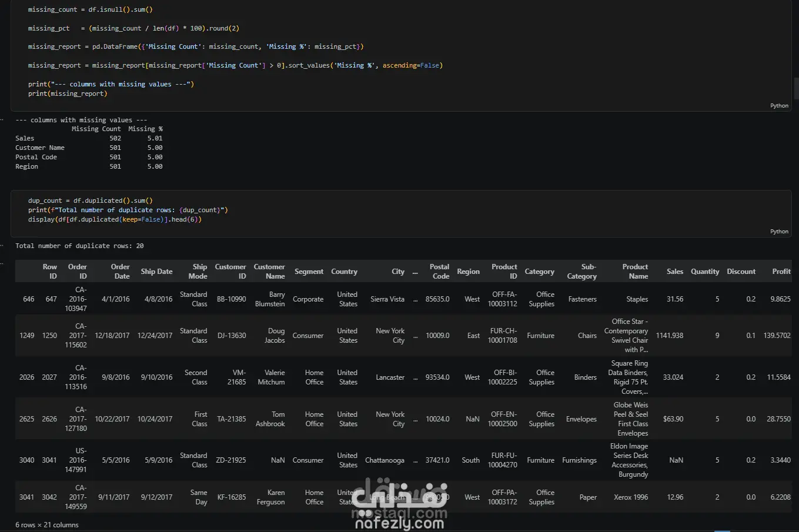799x532 pixels.
Task: Click the 'Quantity' column header
Action: 705,272
